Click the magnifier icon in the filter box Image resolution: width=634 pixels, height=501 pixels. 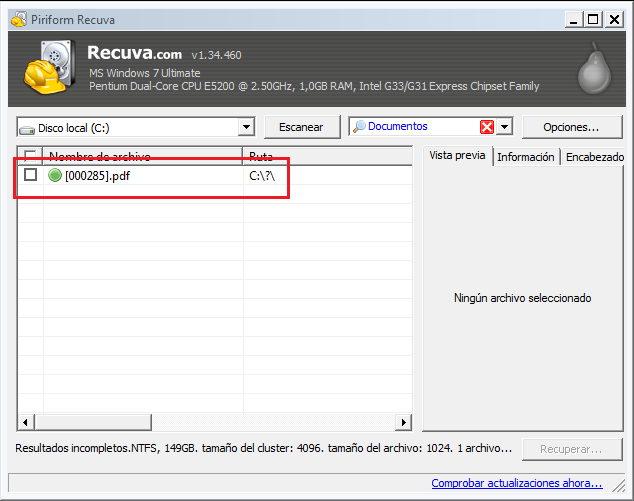(358, 127)
